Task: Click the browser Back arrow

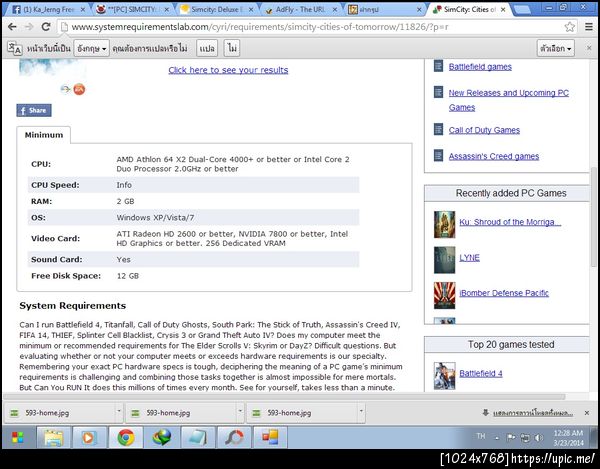Action: point(12,27)
